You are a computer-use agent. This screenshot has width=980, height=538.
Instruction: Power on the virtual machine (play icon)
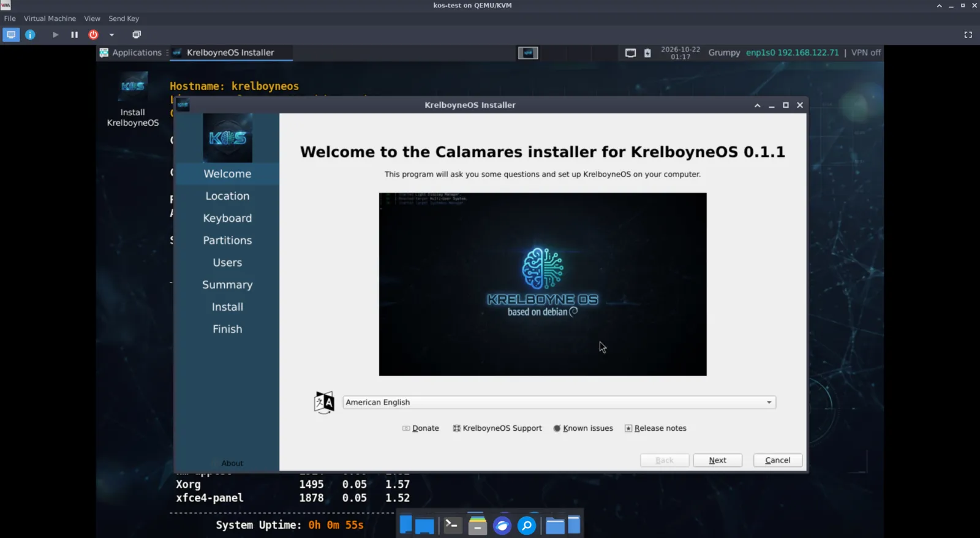click(x=55, y=35)
